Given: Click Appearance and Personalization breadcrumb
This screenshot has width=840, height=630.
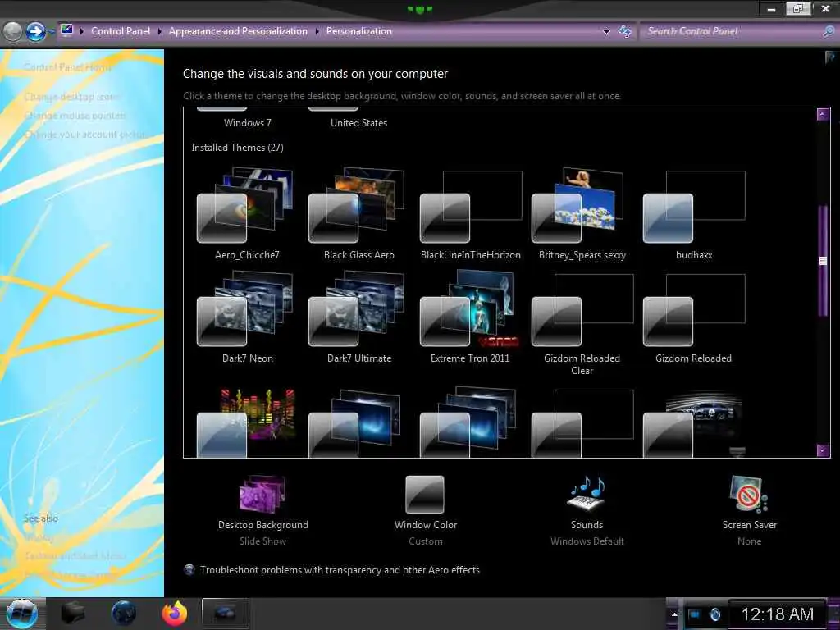Looking at the screenshot, I should [x=238, y=31].
